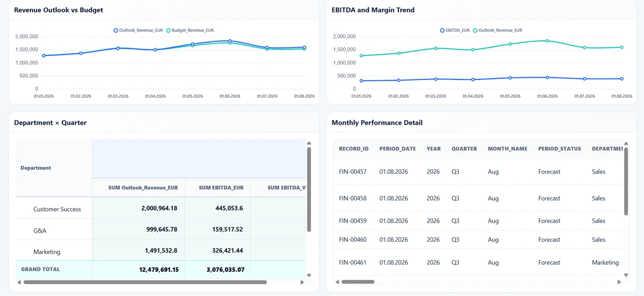The image size is (644, 296).
Task: Toggle the Budget_Revenue_EUR legend item
Action: (190, 31)
